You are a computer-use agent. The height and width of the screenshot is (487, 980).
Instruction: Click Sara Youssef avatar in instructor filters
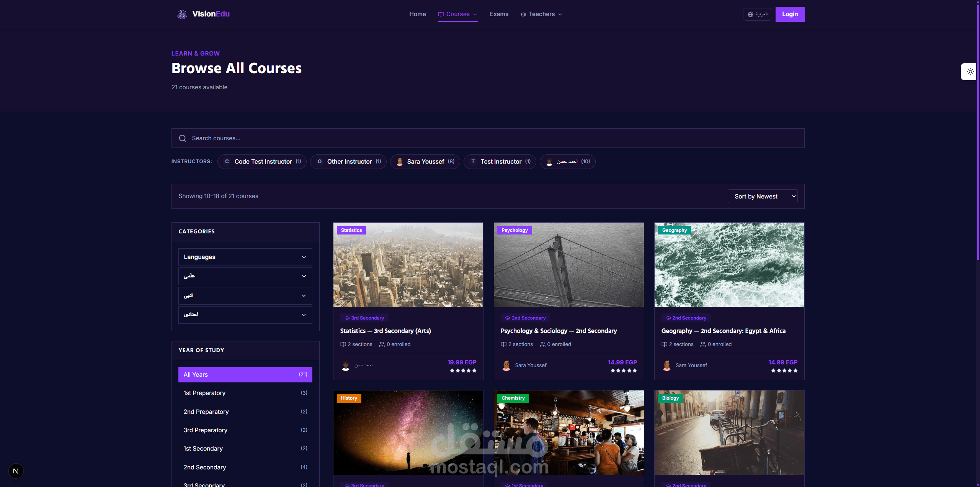399,162
